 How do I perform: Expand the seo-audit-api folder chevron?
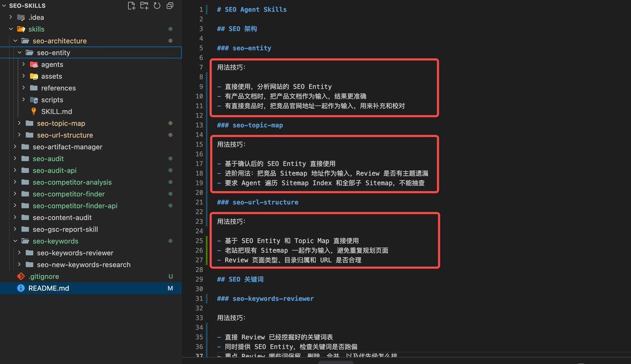[x=15, y=170]
